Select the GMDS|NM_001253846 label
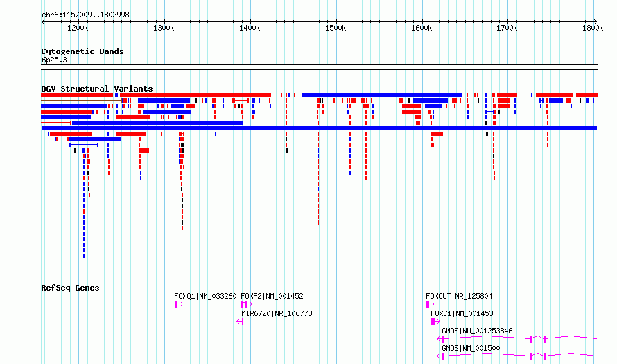The height and width of the screenshot is (364, 617). (x=477, y=331)
